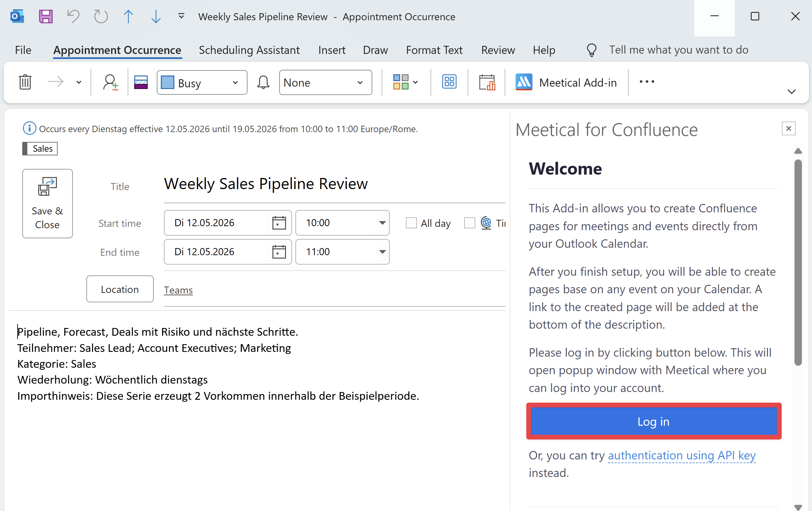Click the Location button
The height and width of the screenshot is (511, 812).
tap(120, 289)
